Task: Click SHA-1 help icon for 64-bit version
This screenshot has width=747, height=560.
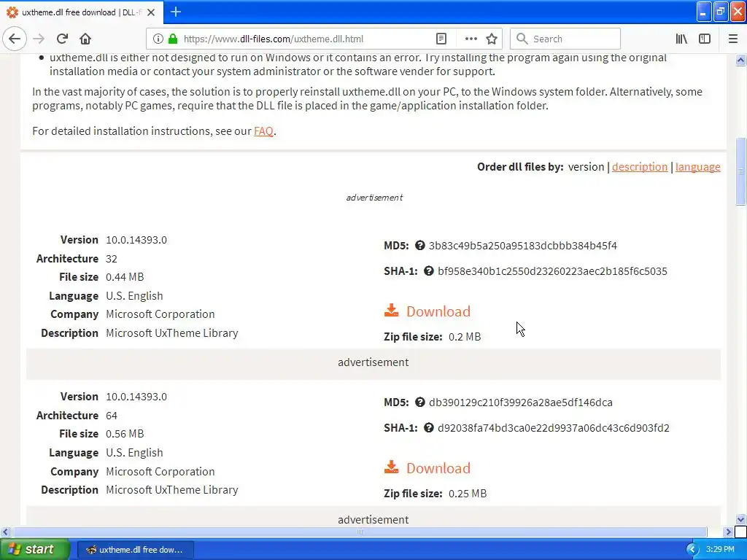Action: (429, 427)
